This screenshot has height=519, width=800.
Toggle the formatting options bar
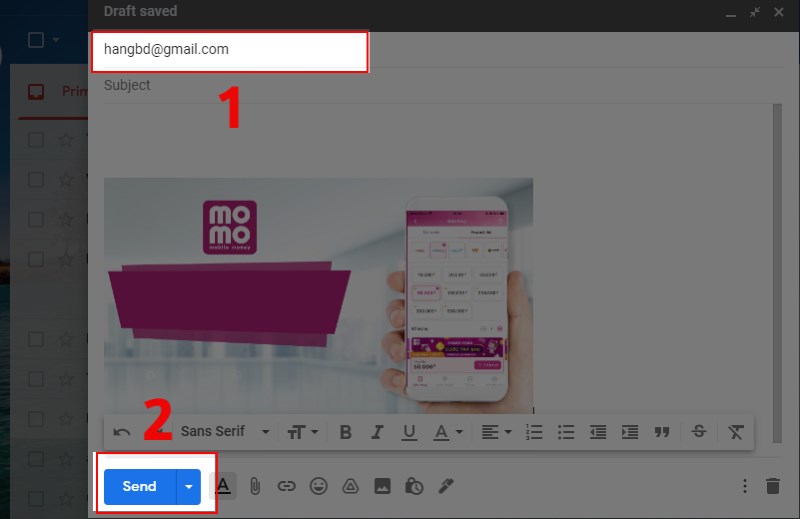[223, 486]
